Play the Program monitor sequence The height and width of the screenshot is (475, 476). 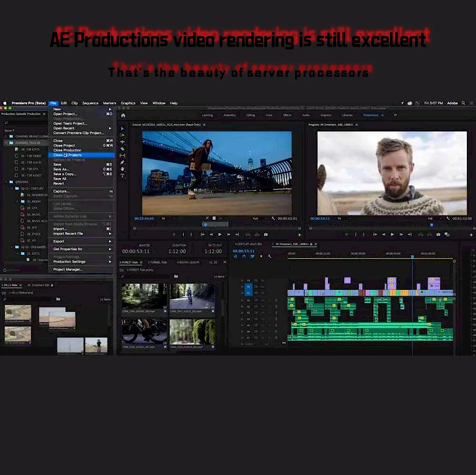392,235
